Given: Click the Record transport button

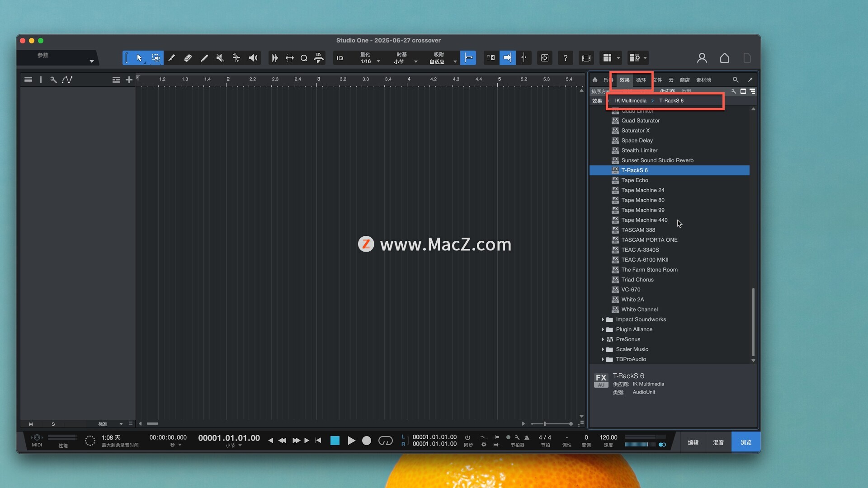Looking at the screenshot, I should (367, 441).
